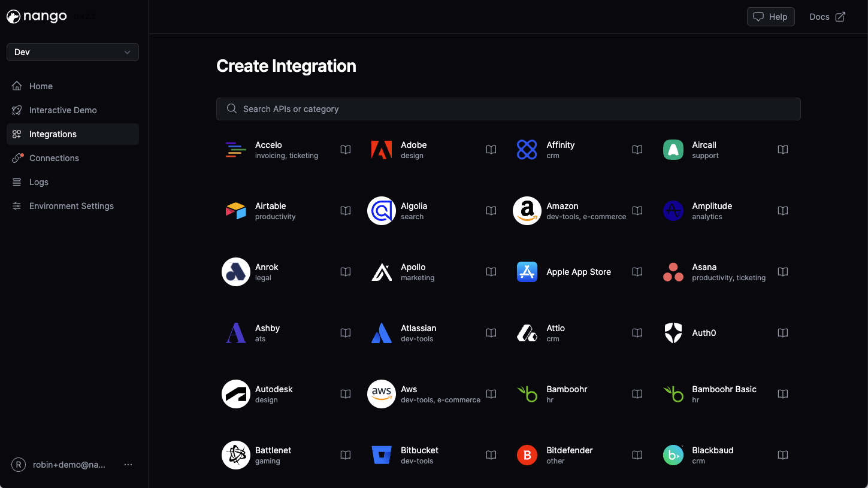Select the Asana logo
Image resolution: width=868 pixels, height=488 pixels.
tap(673, 272)
